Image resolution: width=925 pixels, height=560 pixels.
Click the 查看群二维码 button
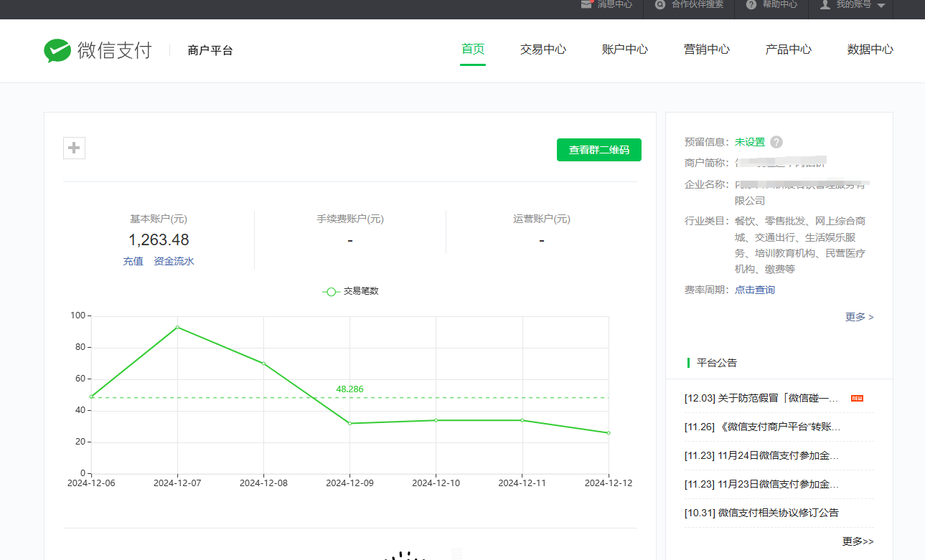599,150
